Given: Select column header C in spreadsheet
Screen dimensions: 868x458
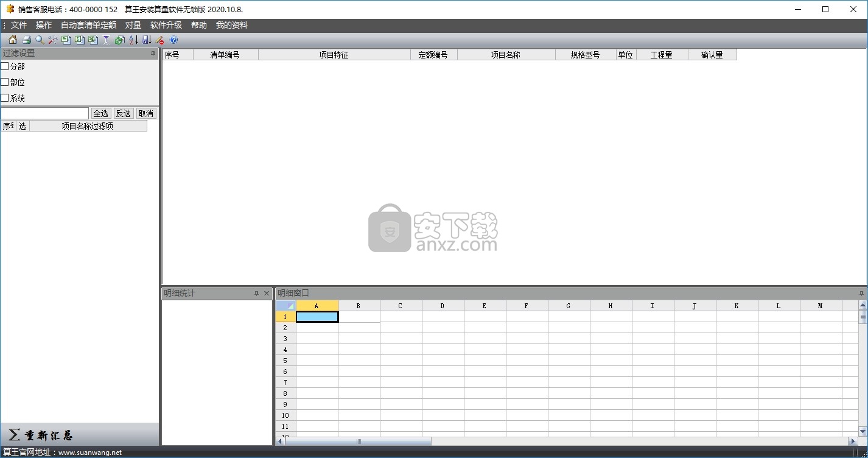Looking at the screenshot, I should [401, 306].
